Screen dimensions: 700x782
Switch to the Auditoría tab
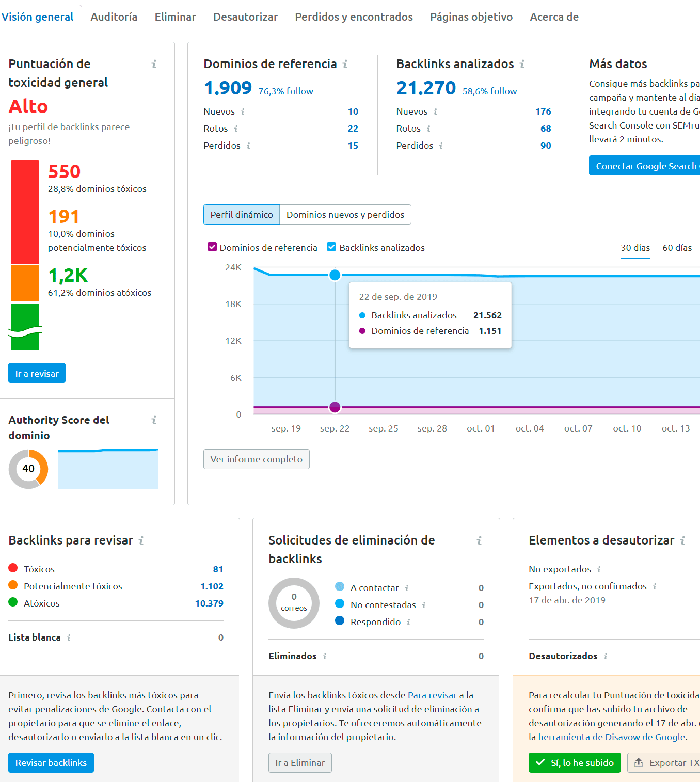114,17
